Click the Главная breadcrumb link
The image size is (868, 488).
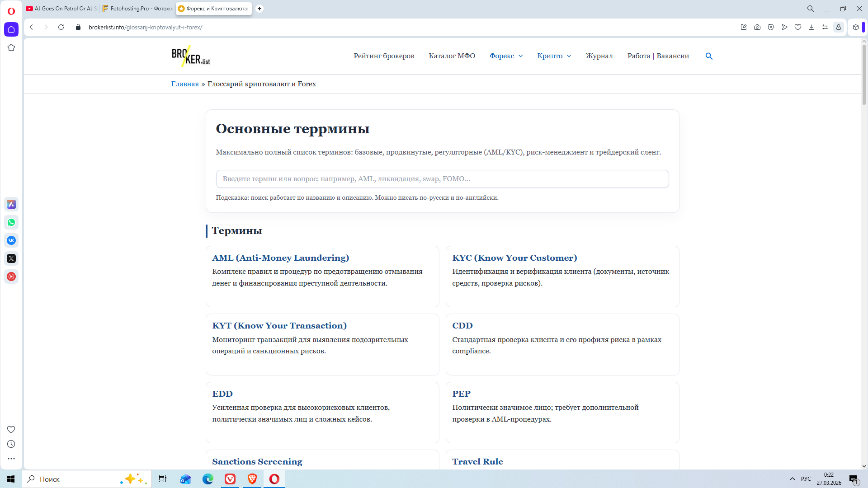point(185,84)
